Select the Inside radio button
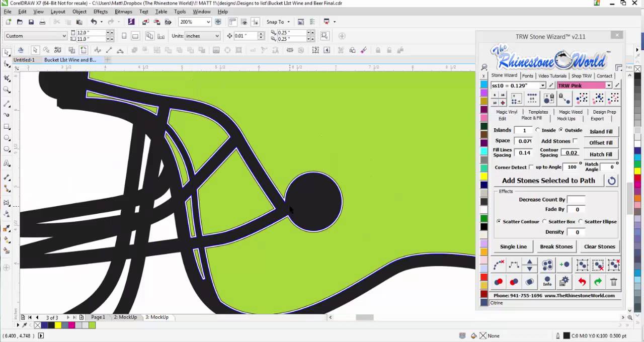 538,130
